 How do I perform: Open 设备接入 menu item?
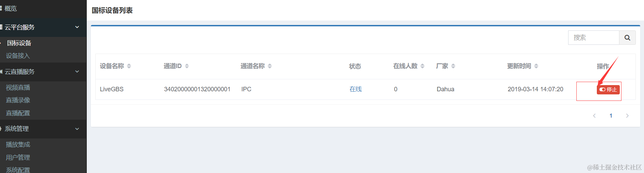(x=18, y=56)
